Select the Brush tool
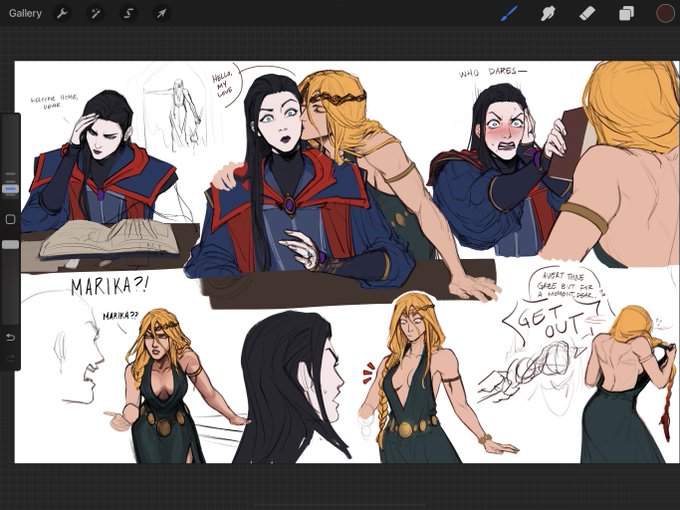 tap(509, 13)
